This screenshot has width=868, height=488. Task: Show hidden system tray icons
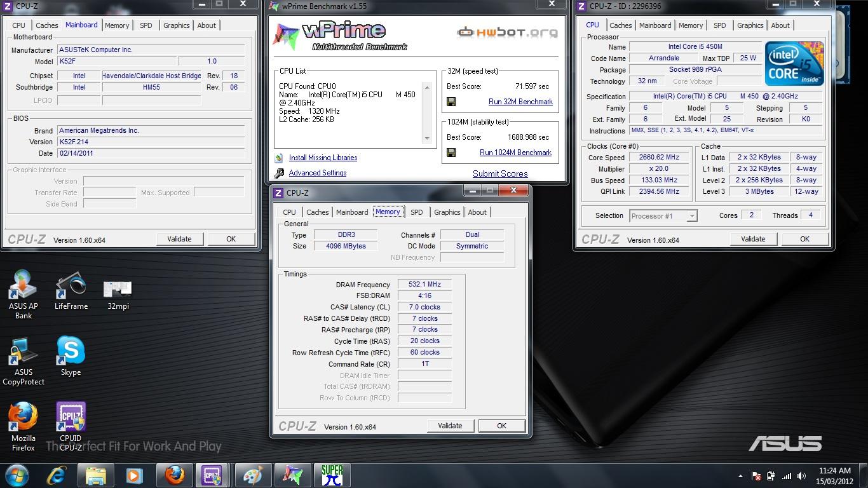pos(740,475)
